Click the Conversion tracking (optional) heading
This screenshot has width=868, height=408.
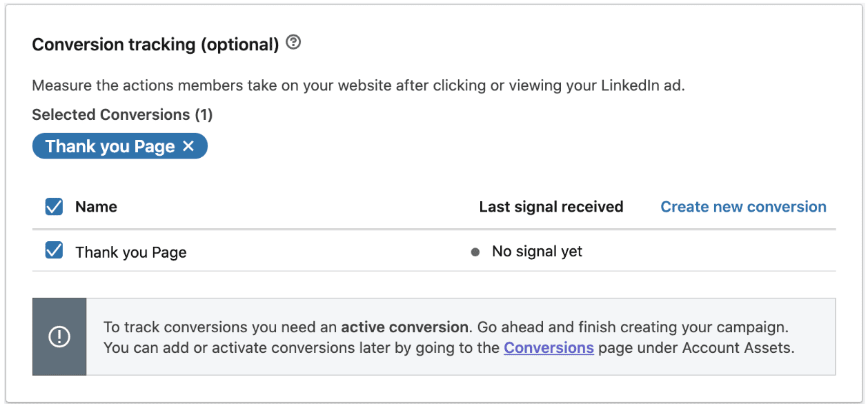155,45
